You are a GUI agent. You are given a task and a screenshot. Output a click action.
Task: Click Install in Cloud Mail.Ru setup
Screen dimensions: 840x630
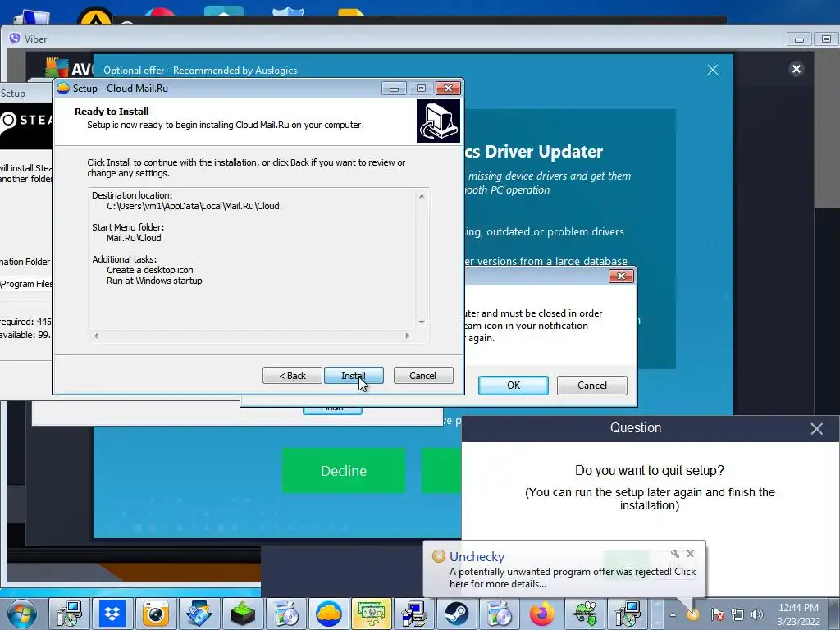[354, 376]
